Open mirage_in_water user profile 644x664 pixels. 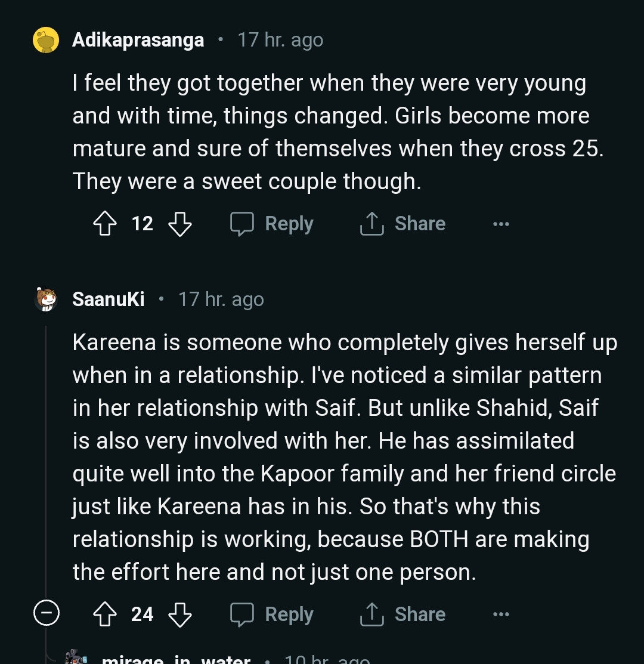coord(176,659)
